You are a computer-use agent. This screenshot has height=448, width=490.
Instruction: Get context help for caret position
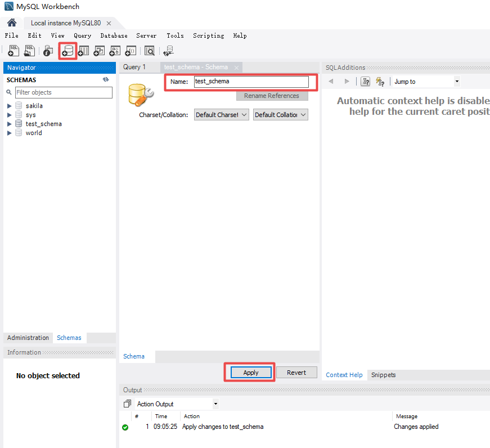coord(365,82)
